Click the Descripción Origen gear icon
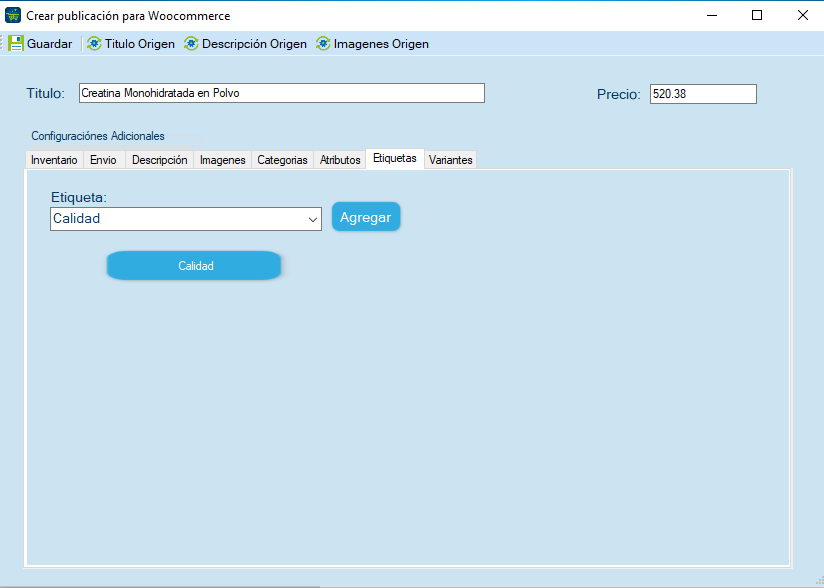The image size is (824, 588). click(191, 44)
